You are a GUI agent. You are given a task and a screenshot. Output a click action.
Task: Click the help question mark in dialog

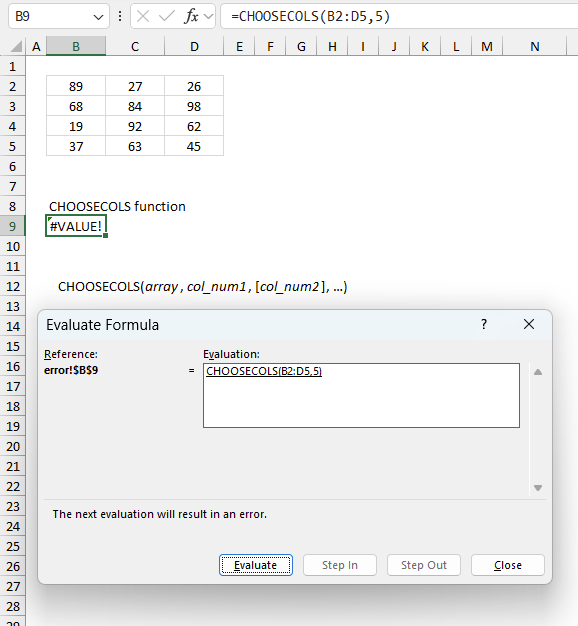point(484,324)
